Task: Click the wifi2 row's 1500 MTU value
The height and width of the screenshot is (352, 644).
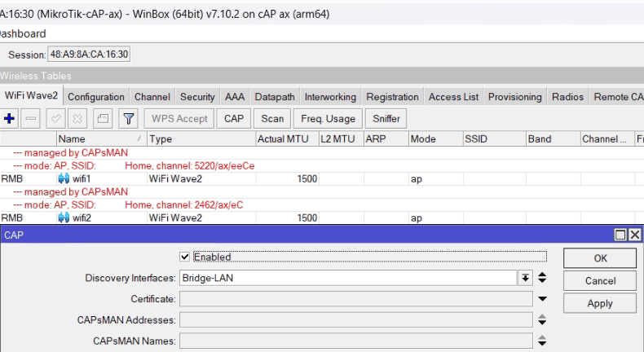Action: [x=307, y=218]
